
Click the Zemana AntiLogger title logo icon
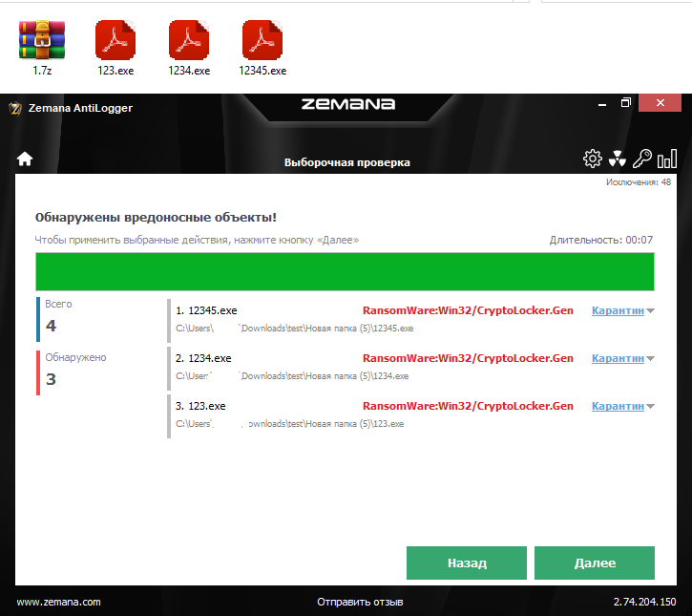pos(15,108)
